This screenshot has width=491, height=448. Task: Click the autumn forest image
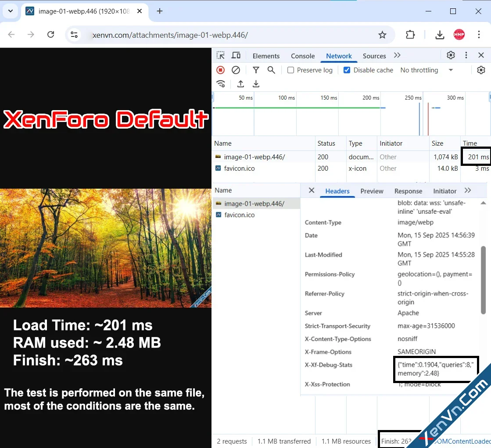tap(105, 248)
